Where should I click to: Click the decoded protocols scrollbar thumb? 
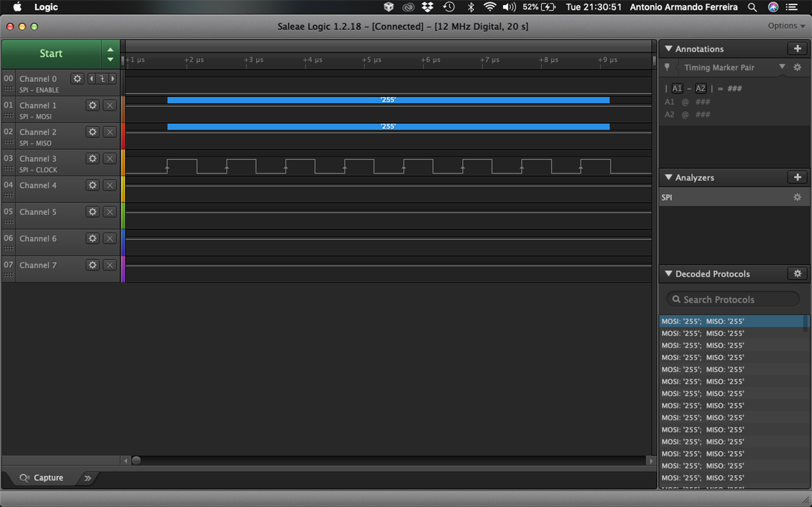(x=805, y=323)
